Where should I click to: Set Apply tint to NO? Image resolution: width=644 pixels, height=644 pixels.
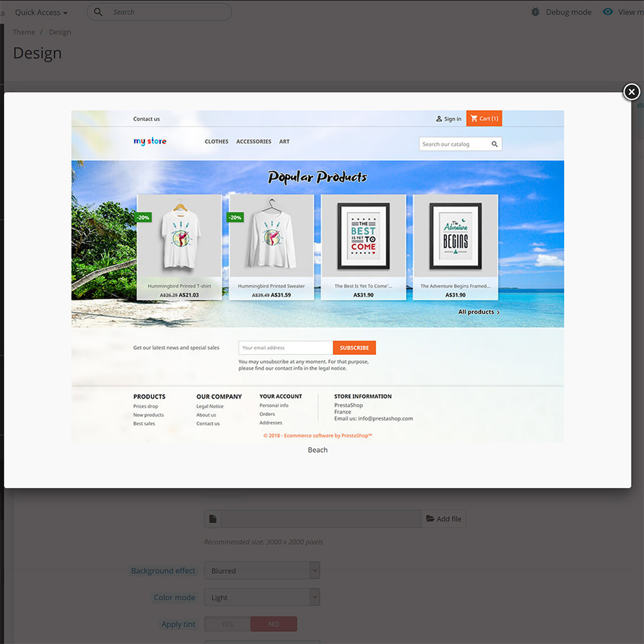tap(274, 624)
